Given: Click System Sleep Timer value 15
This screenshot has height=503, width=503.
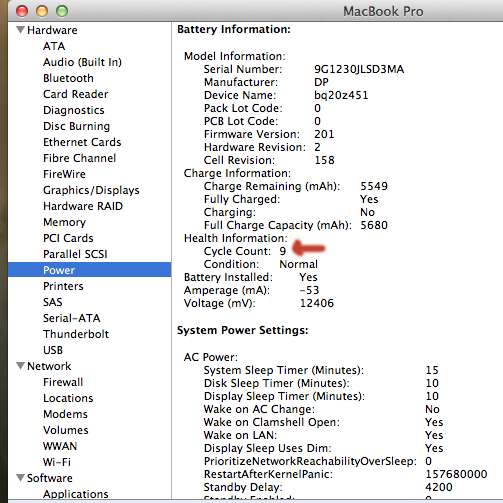Looking at the screenshot, I should pos(432,370).
